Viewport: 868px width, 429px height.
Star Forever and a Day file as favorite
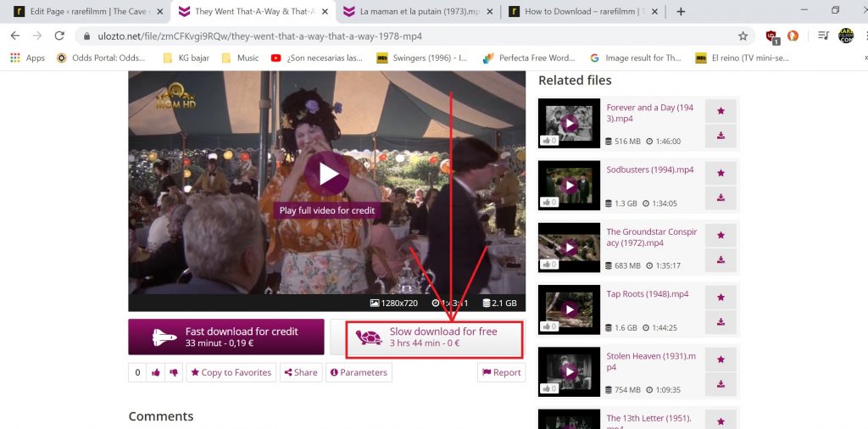pyautogui.click(x=721, y=111)
